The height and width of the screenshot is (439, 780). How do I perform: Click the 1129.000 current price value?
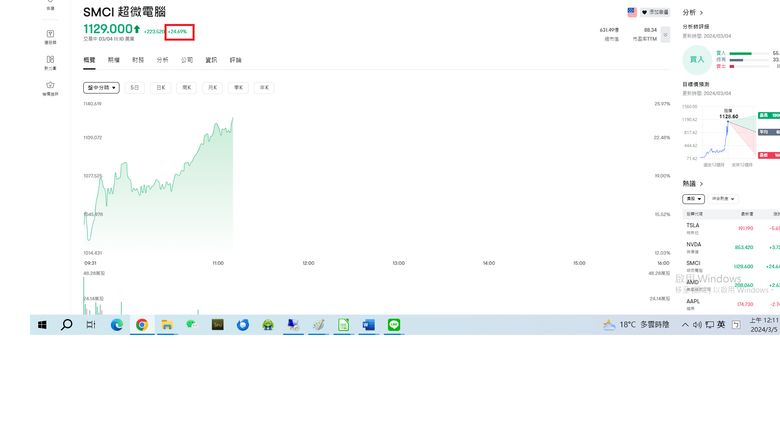coord(108,29)
